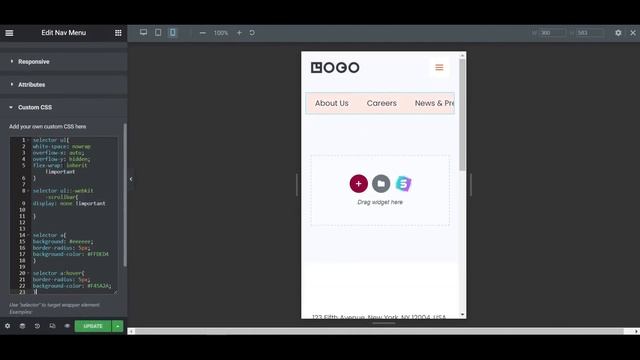Add new section with plus button
640x360 pixels.
pos(358,184)
